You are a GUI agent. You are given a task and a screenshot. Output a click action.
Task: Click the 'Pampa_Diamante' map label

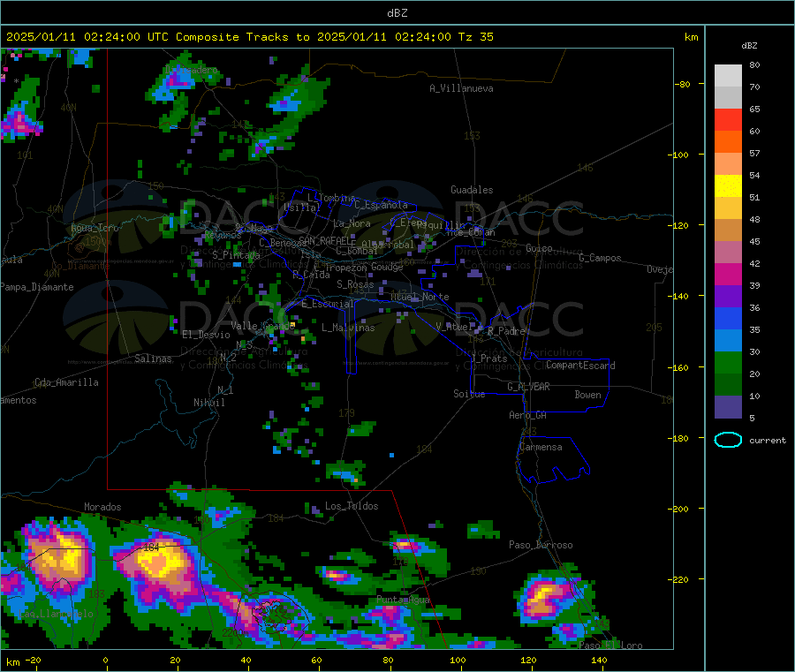click(x=37, y=287)
